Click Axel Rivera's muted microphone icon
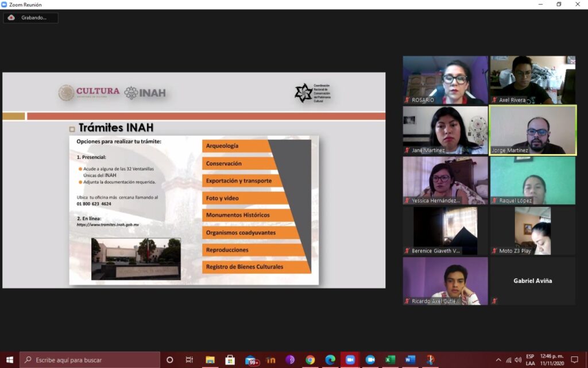 click(494, 100)
